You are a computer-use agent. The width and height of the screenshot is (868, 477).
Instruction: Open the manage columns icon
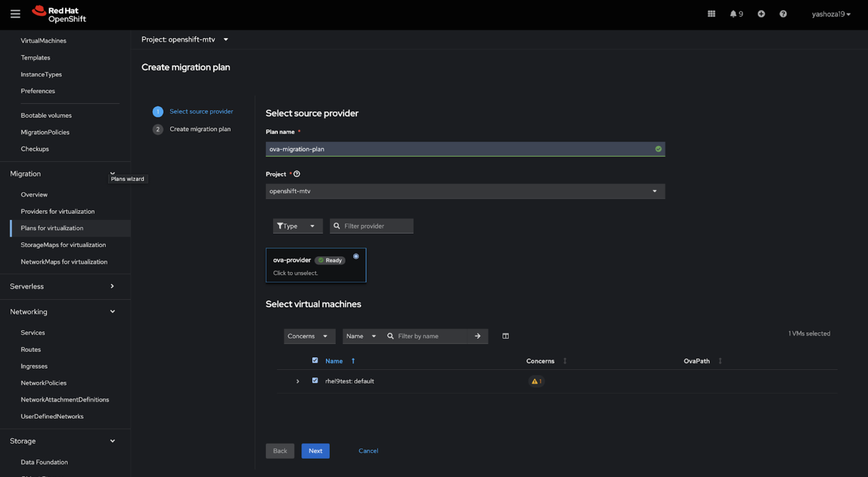[505, 336]
